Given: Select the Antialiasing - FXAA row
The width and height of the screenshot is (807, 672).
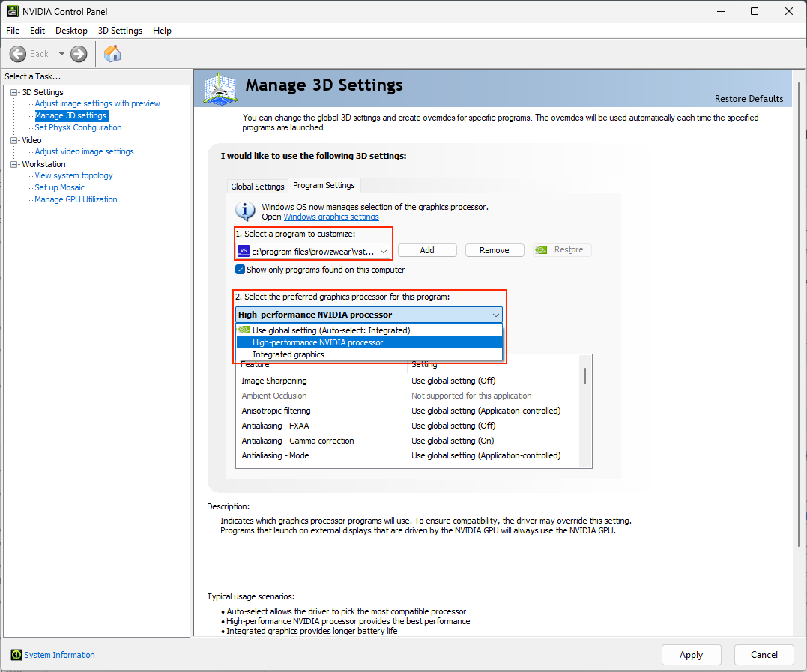Looking at the screenshot, I should tap(407, 426).
